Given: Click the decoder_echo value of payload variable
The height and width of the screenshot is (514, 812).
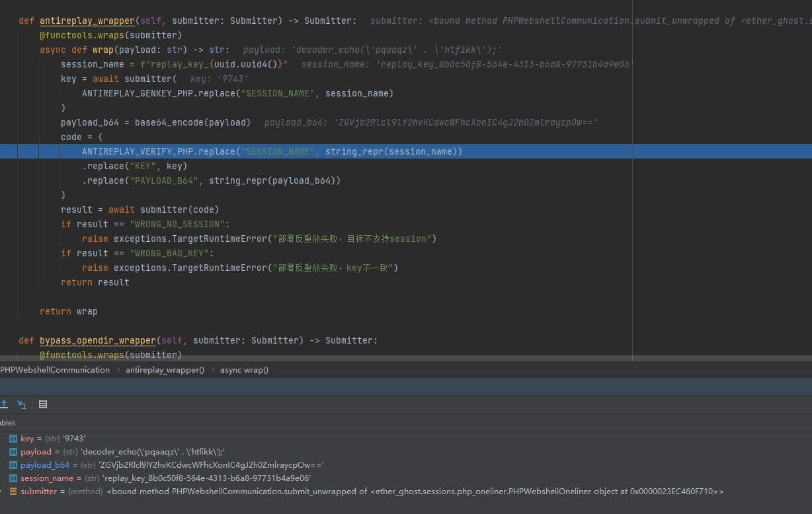Looking at the screenshot, I should (x=153, y=452).
